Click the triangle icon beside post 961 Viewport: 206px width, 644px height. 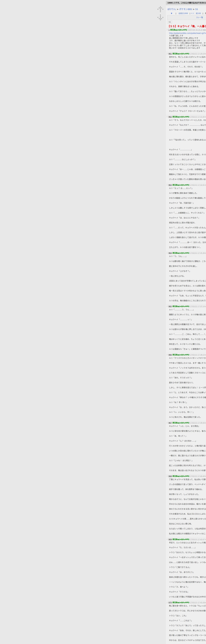click(167, 54)
